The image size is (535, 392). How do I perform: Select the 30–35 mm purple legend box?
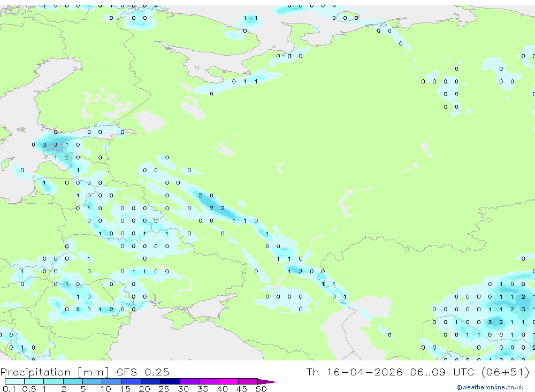point(190,381)
